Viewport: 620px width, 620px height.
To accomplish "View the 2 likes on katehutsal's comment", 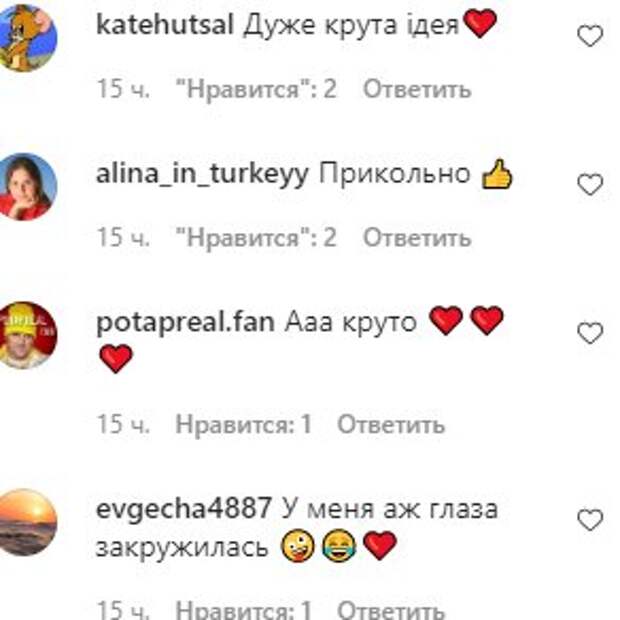I will 256,89.
